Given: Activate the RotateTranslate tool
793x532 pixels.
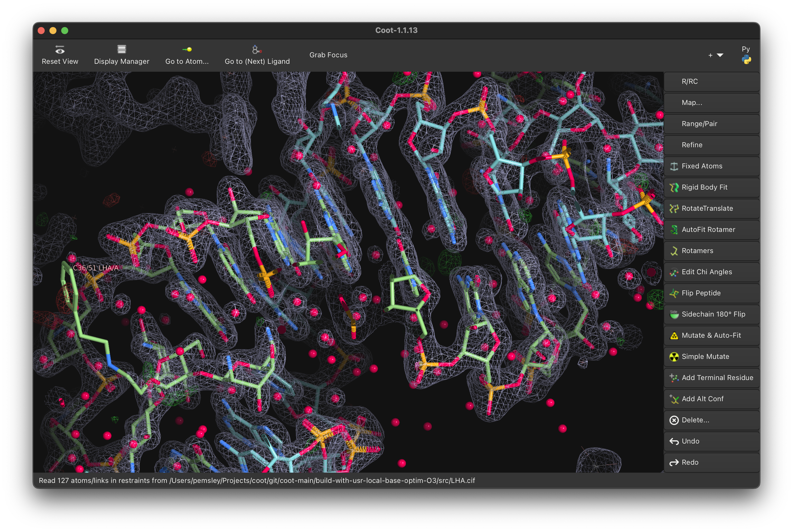Looking at the screenshot, I should [707, 208].
